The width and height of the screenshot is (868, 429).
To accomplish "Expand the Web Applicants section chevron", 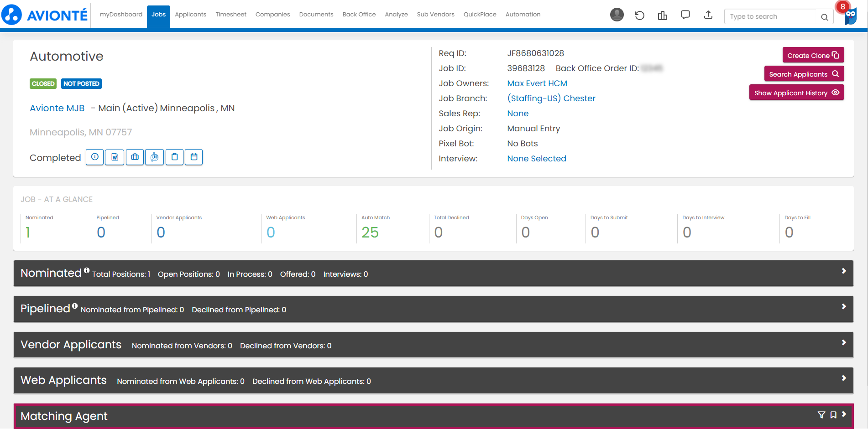I will [844, 378].
